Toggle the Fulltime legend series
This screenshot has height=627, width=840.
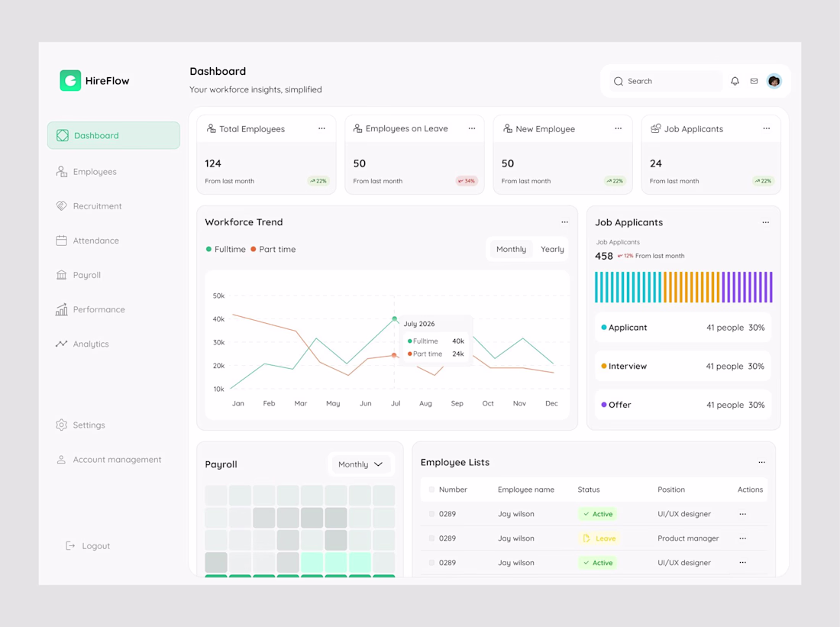pos(225,249)
